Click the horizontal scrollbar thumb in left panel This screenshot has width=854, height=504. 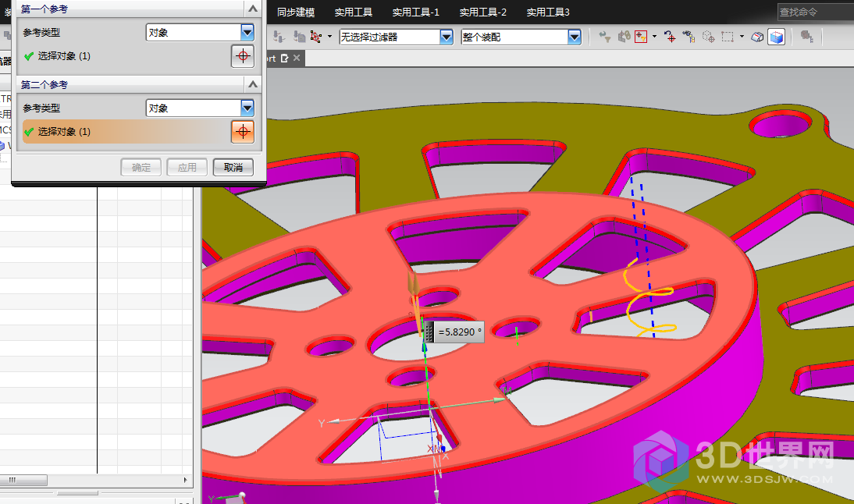[x=23, y=480]
